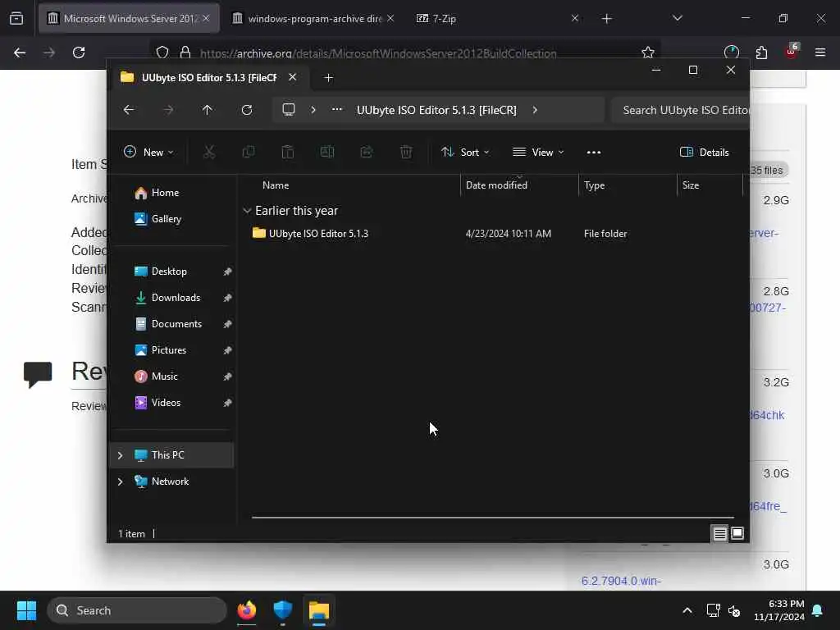840x630 pixels.
Task: Collapse the Earlier this year group
Action: click(x=247, y=211)
